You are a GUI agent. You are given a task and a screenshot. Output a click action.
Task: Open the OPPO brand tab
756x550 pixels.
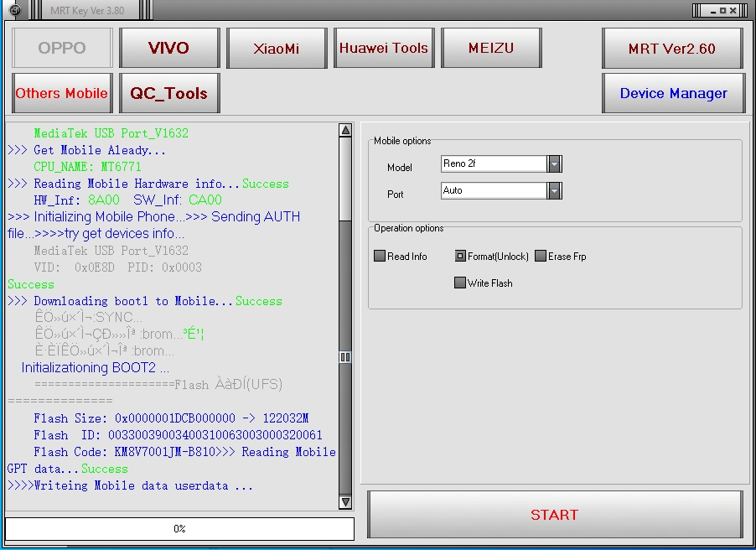pos(62,48)
